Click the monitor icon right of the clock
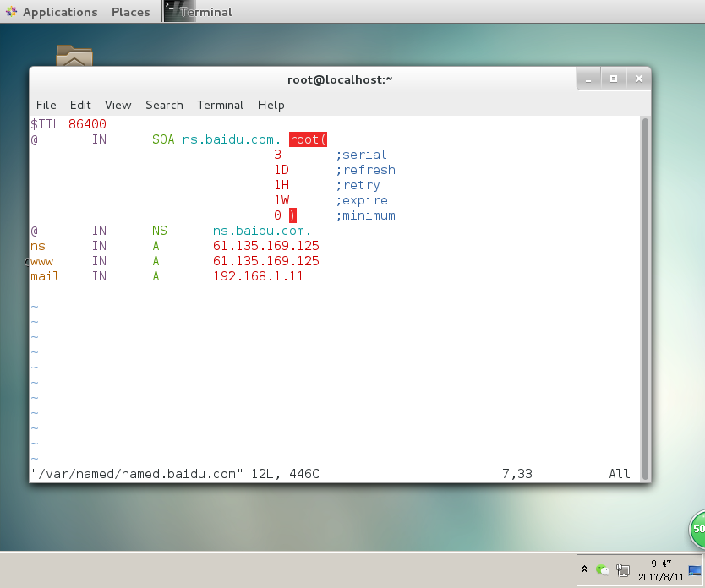705x588 pixels. coord(694,570)
